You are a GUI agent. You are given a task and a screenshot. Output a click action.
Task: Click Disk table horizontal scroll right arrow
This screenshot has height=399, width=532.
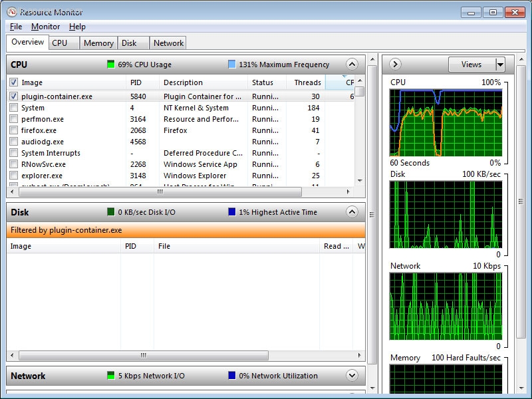(359, 355)
